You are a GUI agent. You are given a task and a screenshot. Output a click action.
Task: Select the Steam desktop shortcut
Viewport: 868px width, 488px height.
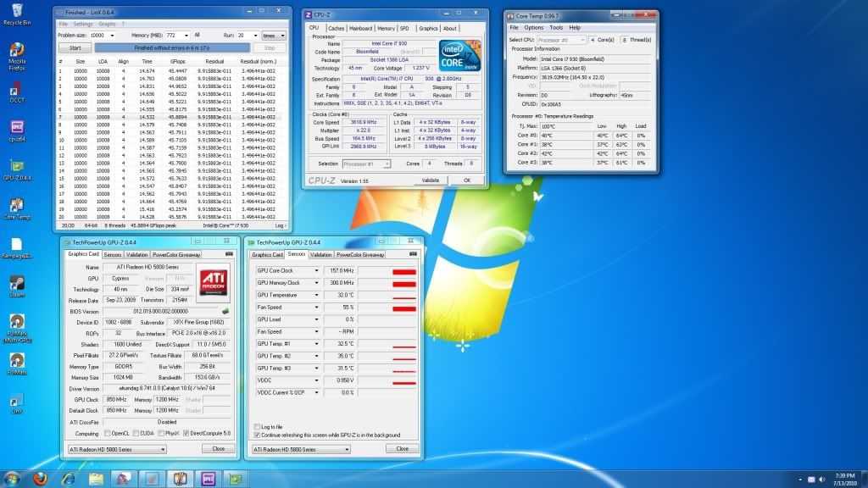point(17,286)
